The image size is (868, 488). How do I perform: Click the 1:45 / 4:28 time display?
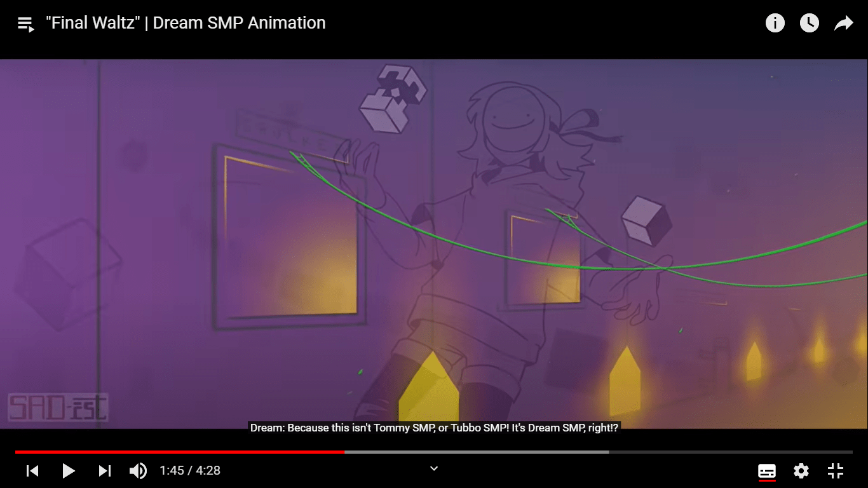(190, 471)
